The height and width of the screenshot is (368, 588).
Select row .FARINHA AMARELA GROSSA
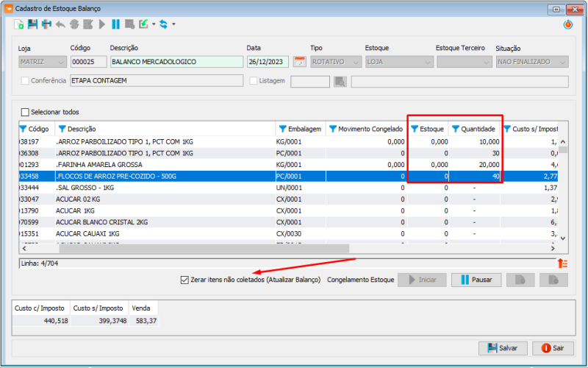[x=288, y=164]
